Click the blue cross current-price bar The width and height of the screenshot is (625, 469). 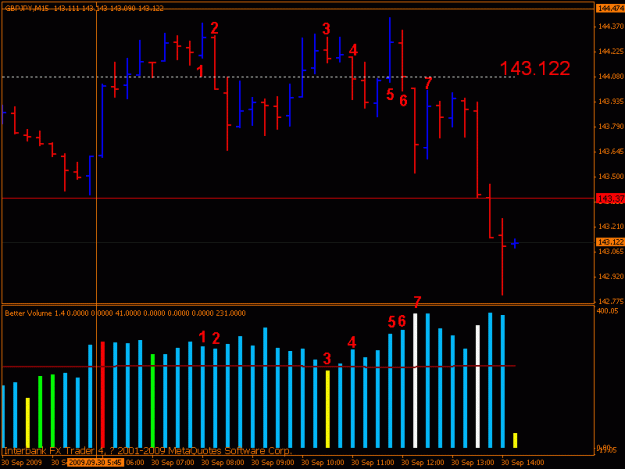[515, 243]
